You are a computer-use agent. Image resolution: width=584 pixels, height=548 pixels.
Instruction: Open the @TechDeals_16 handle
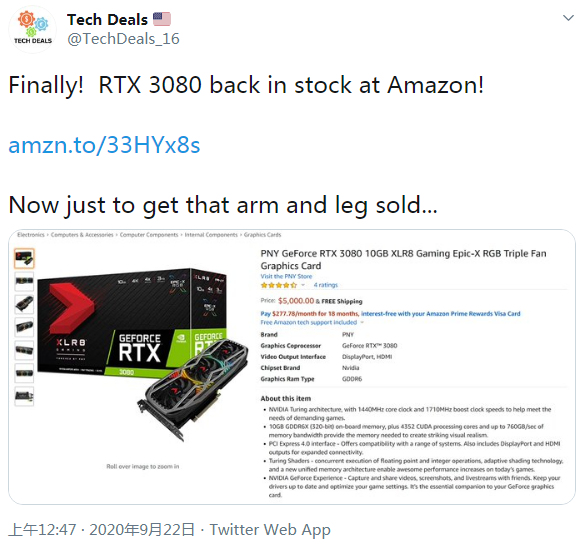pyautogui.click(x=123, y=39)
